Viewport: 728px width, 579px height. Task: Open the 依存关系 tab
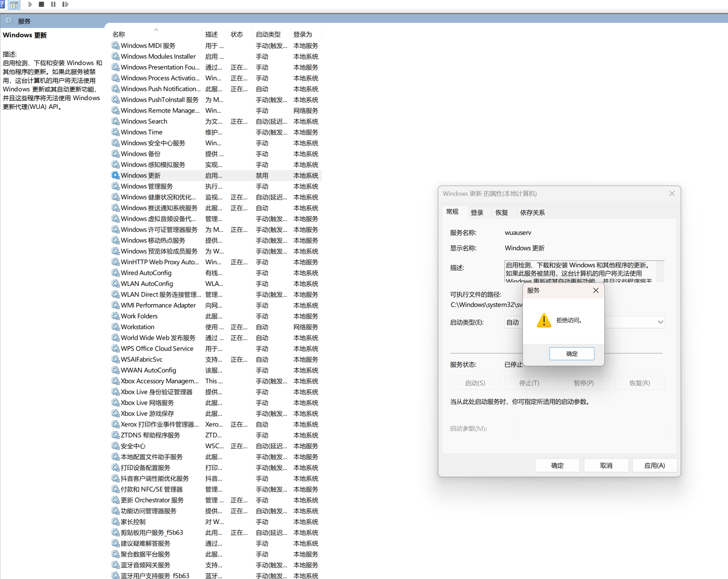533,213
